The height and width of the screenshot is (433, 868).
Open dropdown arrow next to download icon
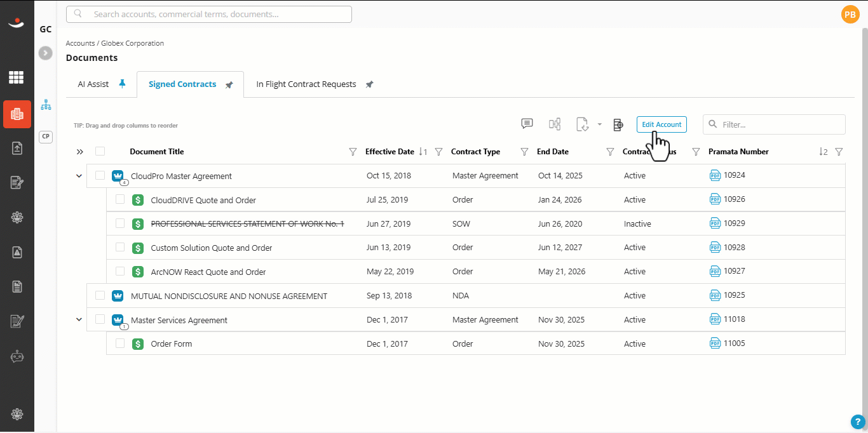click(599, 124)
